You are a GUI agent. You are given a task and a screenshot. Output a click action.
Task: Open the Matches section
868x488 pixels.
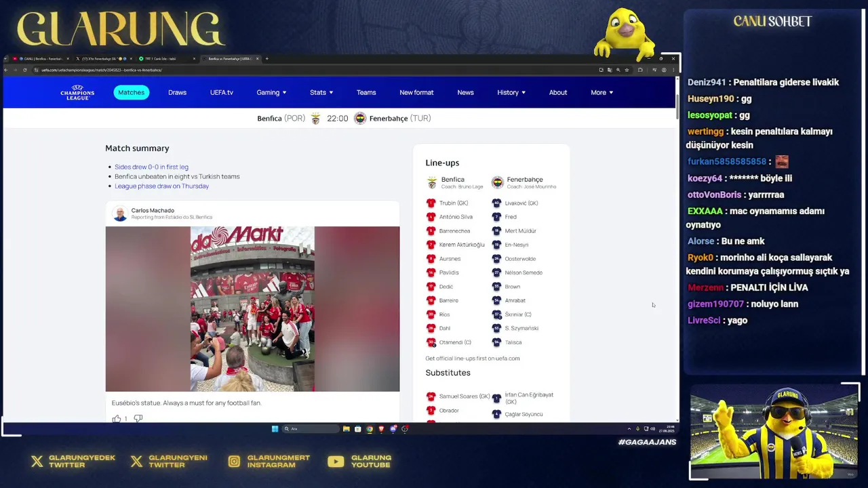131,92
